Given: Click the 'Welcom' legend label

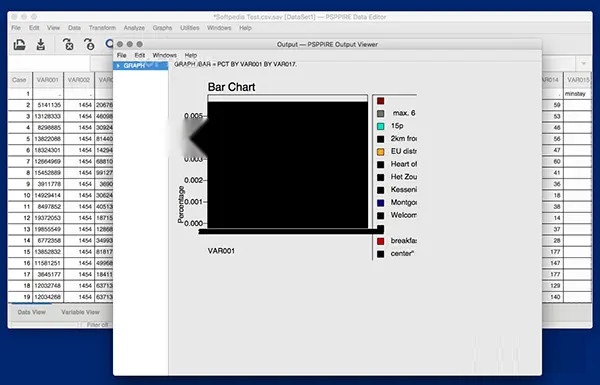Looking at the screenshot, I should 404,215.
